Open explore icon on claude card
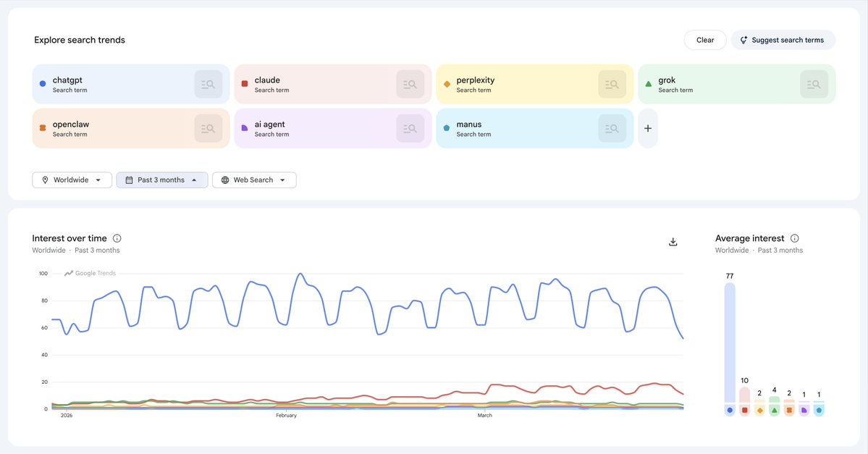Image resolution: width=868 pixels, height=454 pixels. [x=410, y=84]
